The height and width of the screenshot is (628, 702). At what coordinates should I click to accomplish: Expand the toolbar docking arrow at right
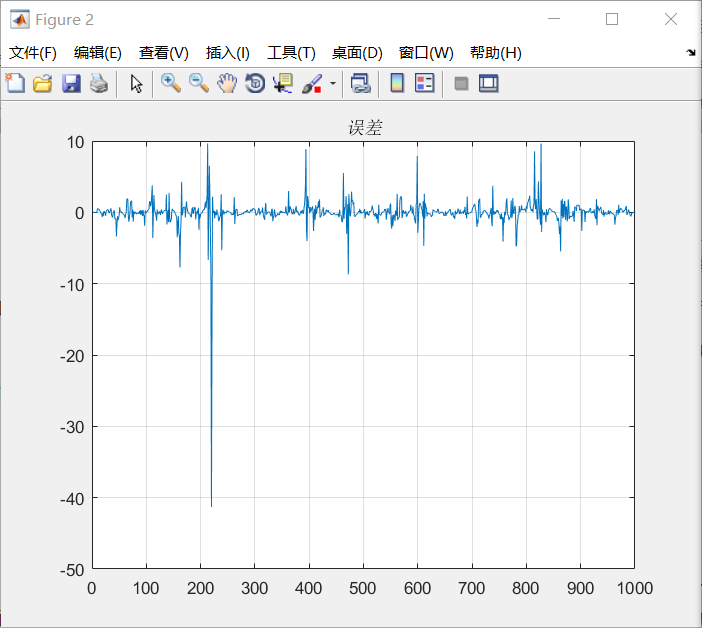[x=691, y=53]
